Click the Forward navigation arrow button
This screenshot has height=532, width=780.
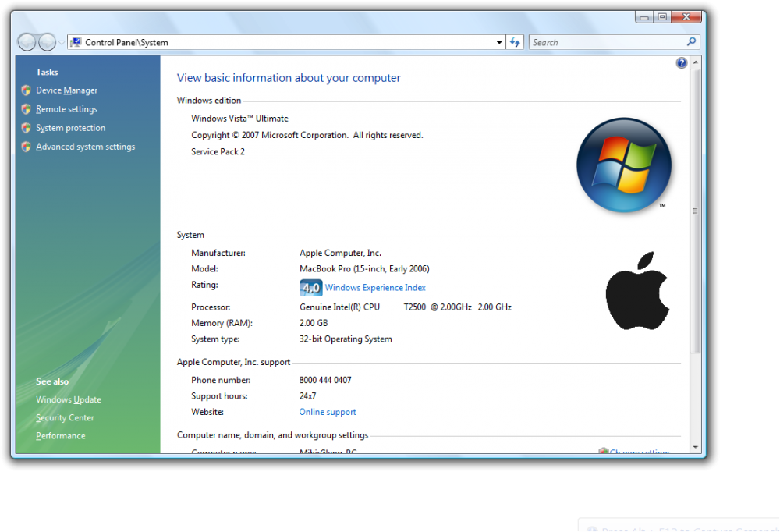point(47,42)
